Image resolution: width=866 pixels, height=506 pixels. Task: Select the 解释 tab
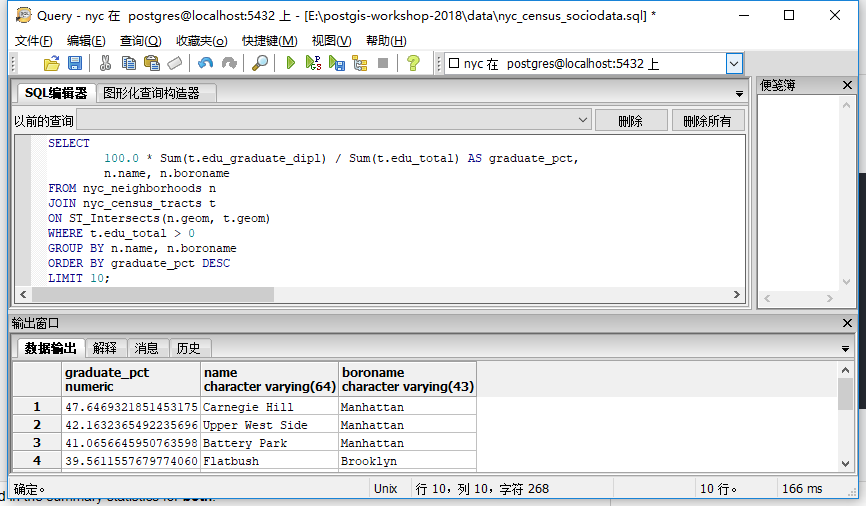105,348
